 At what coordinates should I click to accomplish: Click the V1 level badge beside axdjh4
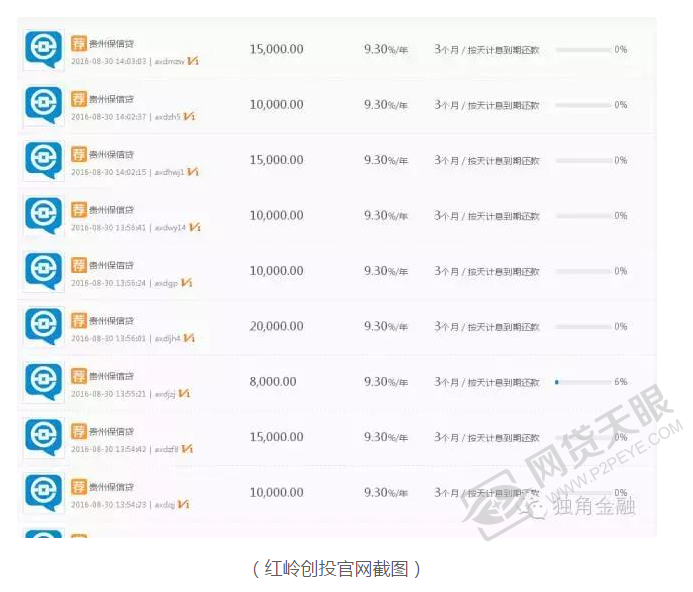[189, 338]
